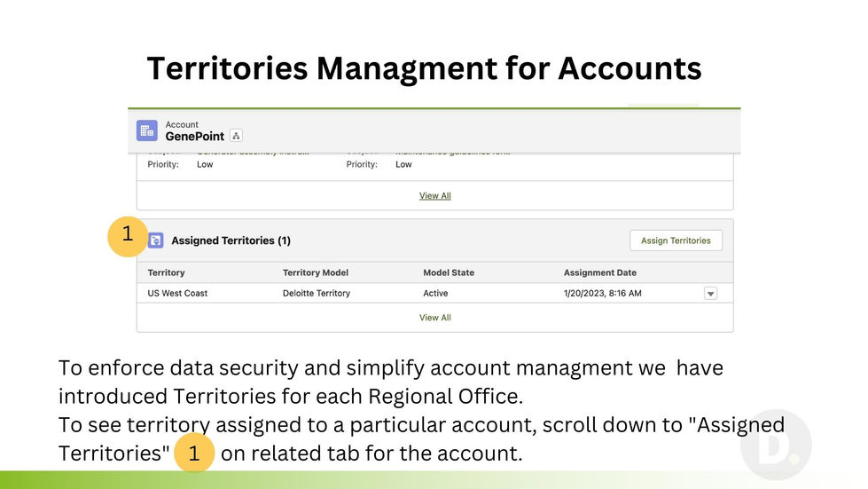Open row actions dropdown for US West Coast
Image resolution: width=868 pixels, height=489 pixels.
710,294
